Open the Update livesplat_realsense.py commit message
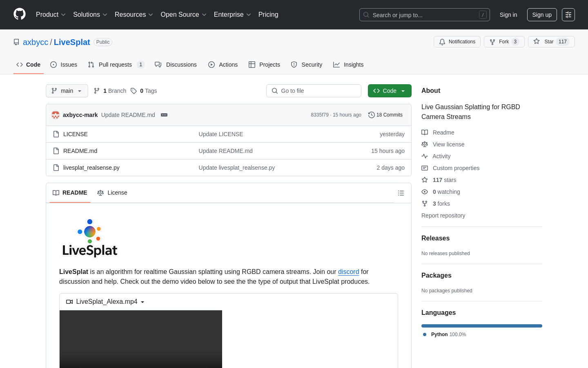The width and height of the screenshot is (588, 368). tap(237, 168)
